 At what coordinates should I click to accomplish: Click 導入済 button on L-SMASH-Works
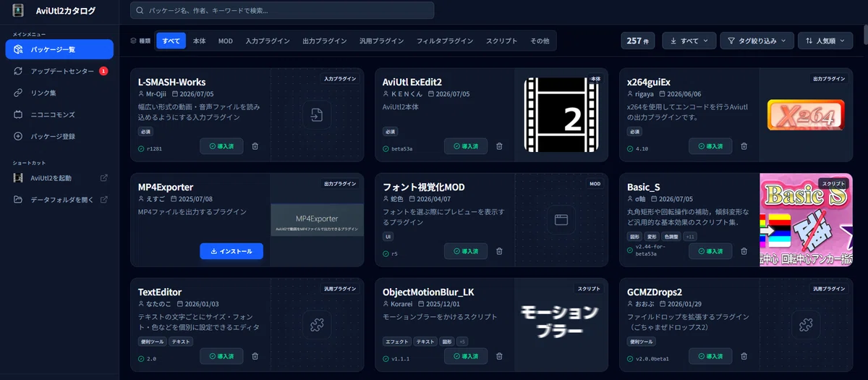pos(221,146)
